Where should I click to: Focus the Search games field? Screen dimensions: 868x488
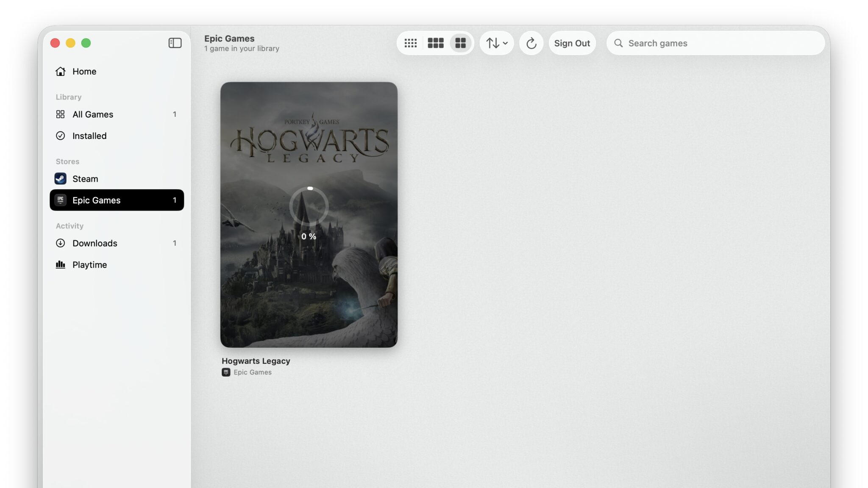[x=715, y=43]
